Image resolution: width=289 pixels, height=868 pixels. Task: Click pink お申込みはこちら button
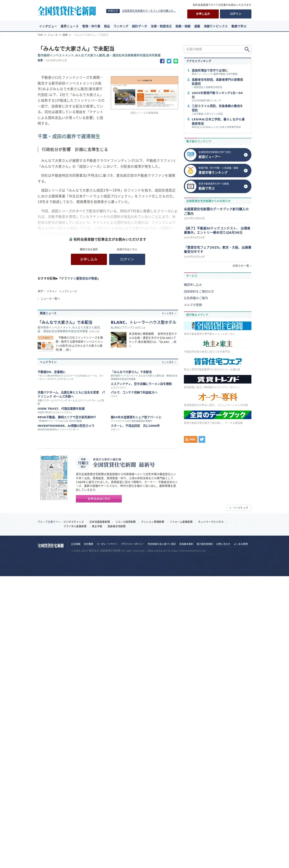point(99,499)
